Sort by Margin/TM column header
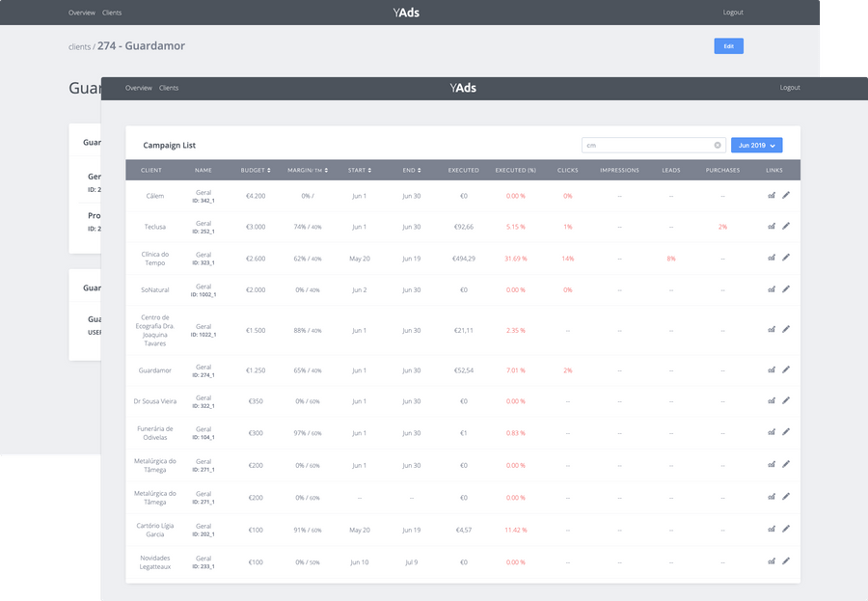Viewport: 868px width, 601px height. pyautogui.click(x=308, y=170)
